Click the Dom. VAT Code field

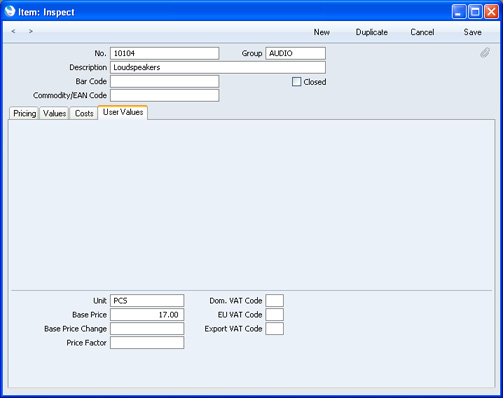275,301
